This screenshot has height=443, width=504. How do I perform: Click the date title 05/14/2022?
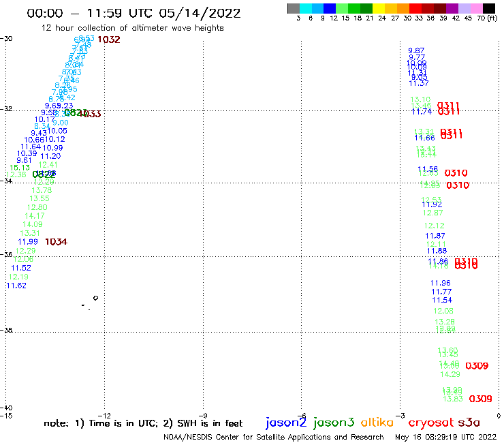tap(200, 14)
